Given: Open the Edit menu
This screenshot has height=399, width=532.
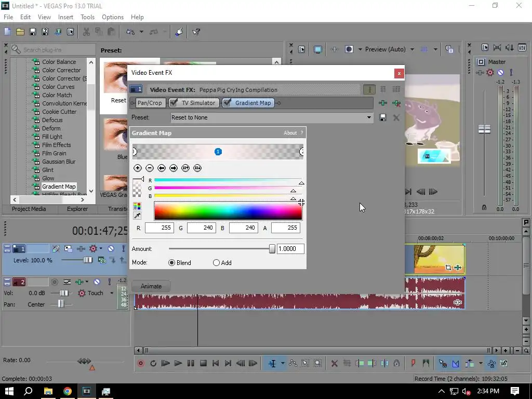Looking at the screenshot, I should (x=25, y=17).
